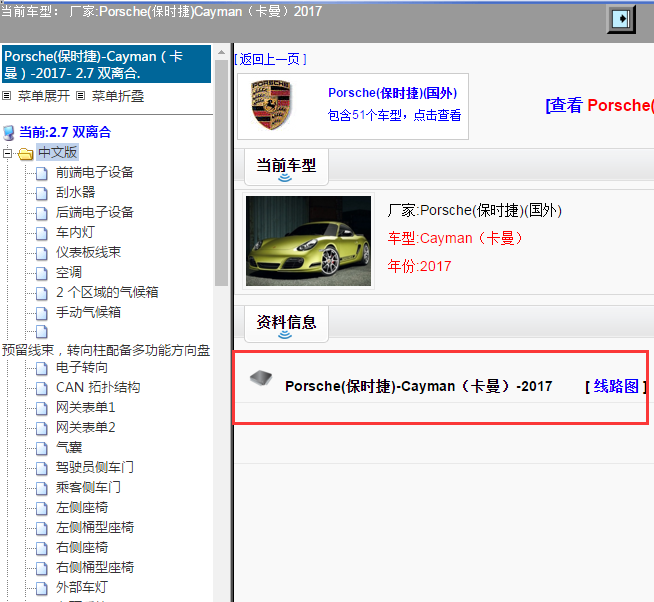Click the page icon for 仪表板线束
Screen dimensions: 654x602
(41, 253)
